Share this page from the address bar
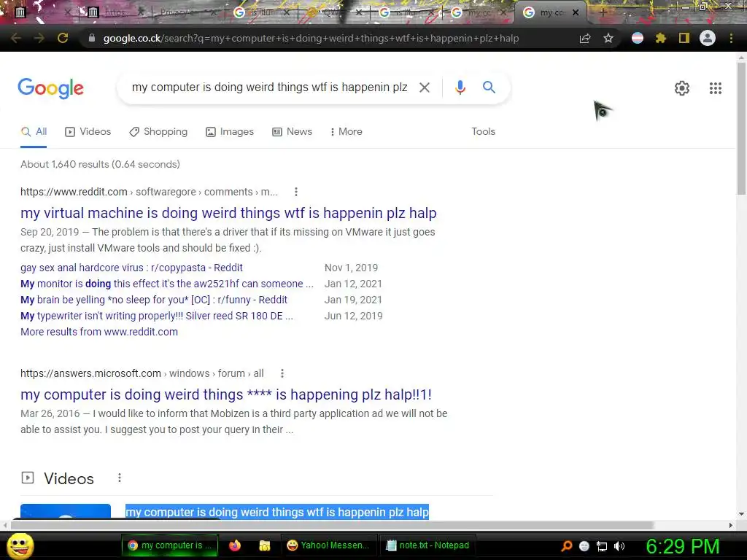The image size is (747, 560). pos(585,38)
